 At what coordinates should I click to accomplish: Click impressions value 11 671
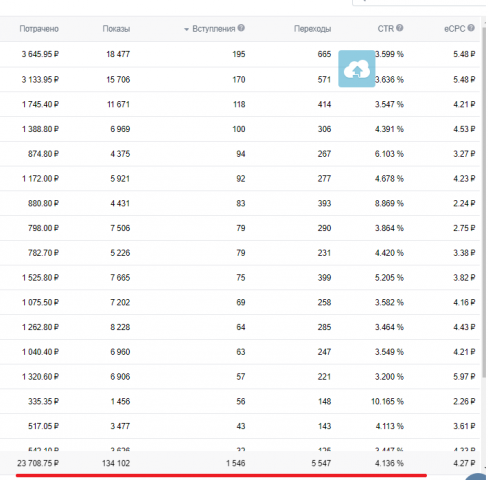click(x=118, y=104)
